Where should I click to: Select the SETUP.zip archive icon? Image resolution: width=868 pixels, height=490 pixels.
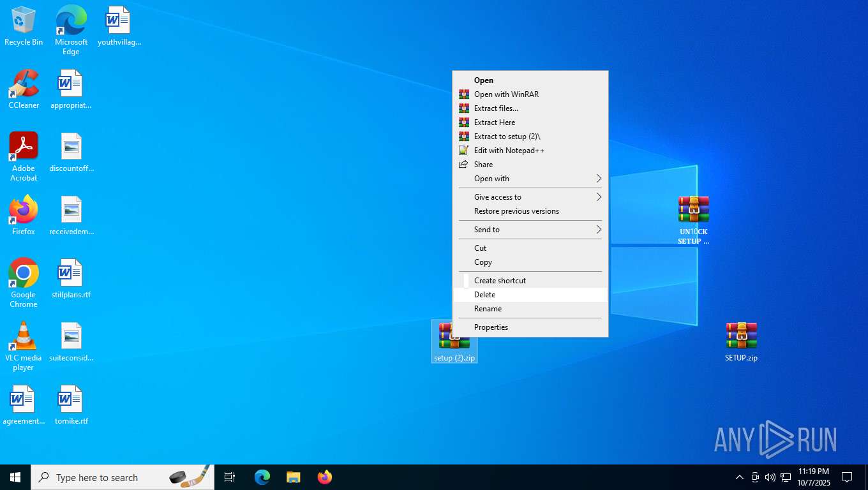point(741,342)
